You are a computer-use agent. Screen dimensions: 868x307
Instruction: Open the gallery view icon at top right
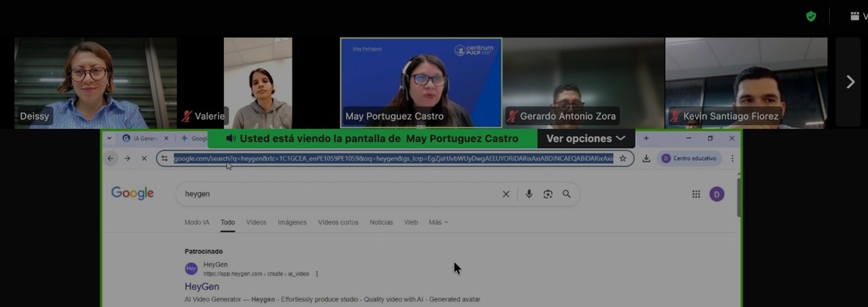[x=854, y=16]
